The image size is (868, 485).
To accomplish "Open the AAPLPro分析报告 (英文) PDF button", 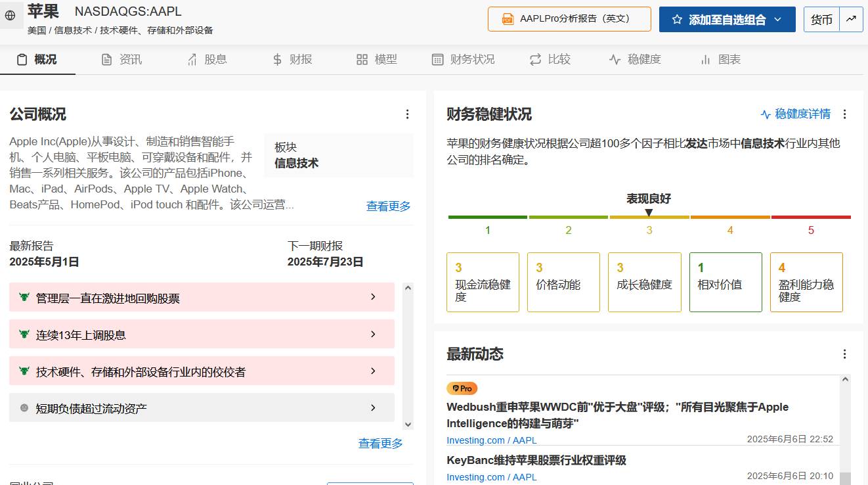I will pos(569,19).
